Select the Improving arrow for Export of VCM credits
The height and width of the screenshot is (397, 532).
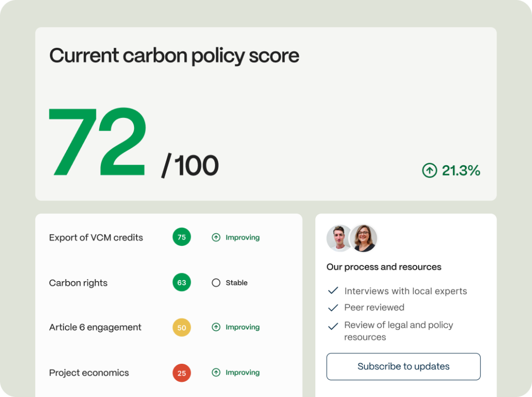coord(216,237)
